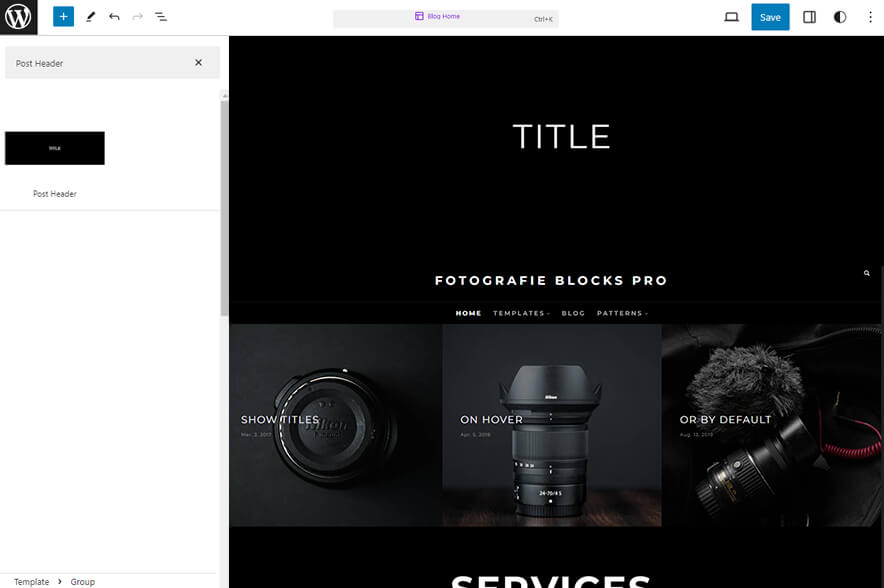The width and height of the screenshot is (884, 588).
Task: Open the block inserter with the plus icon
Action: click(x=62, y=16)
